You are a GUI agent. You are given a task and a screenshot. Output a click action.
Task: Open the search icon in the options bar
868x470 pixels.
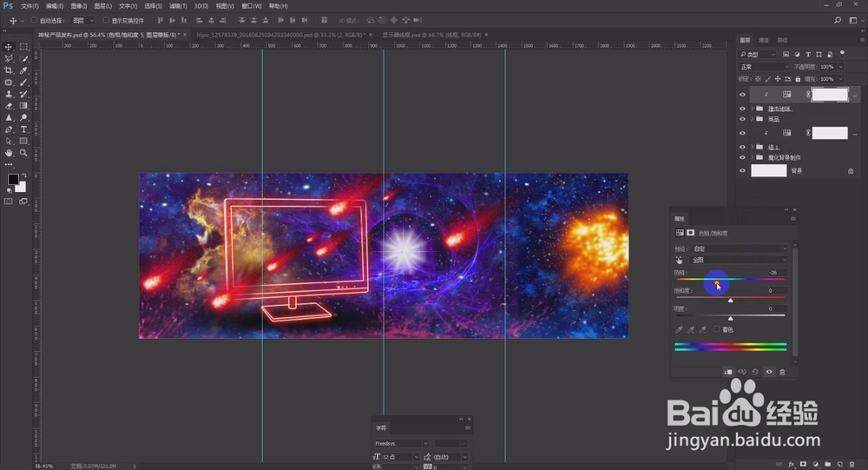pyautogui.click(x=838, y=21)
